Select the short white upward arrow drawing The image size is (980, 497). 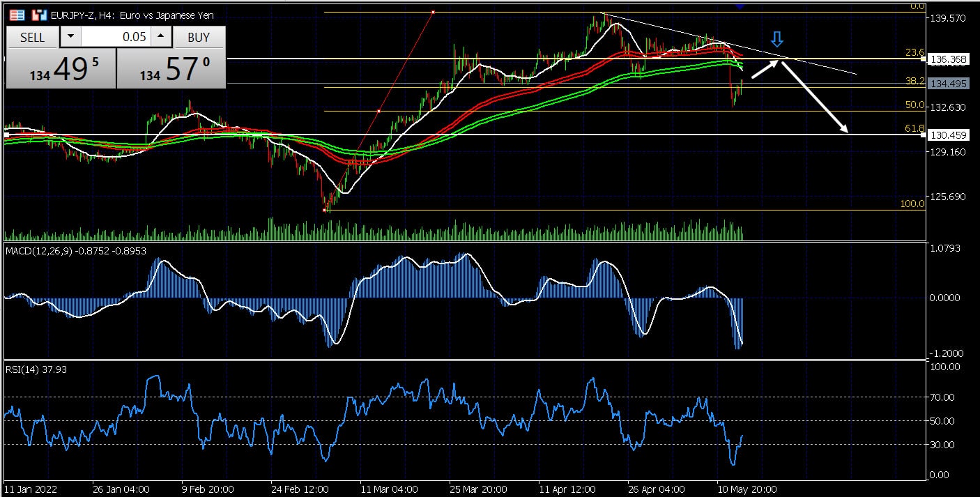(765, 69)
